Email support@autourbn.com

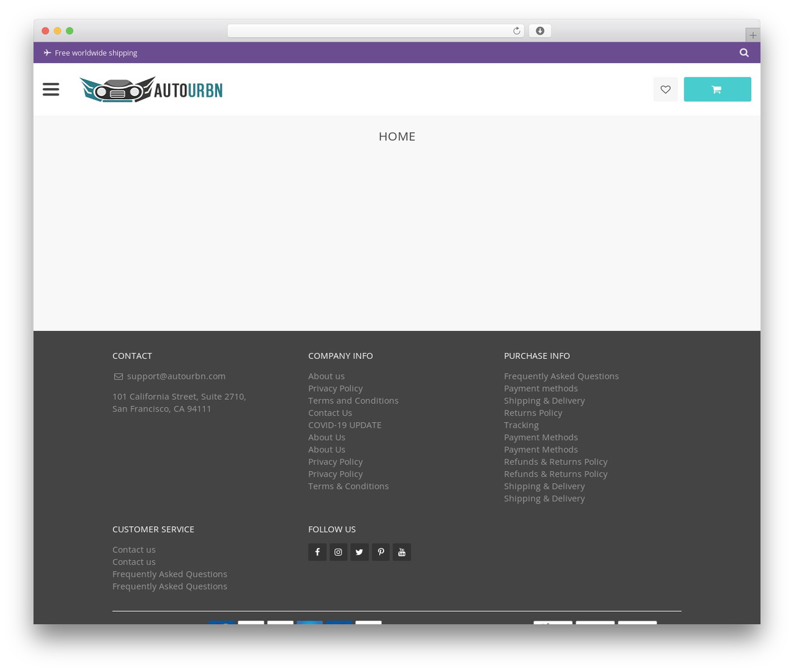tap(176, 376)
